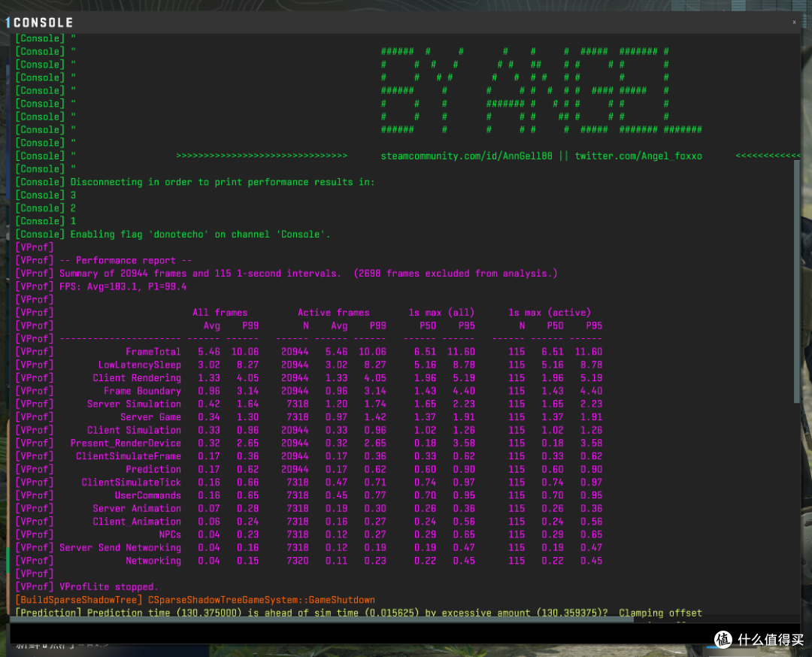This screenshot has height=657, width=812.
Task: Click the Networking Active frames N value 7320
Action: coord(297,561)
